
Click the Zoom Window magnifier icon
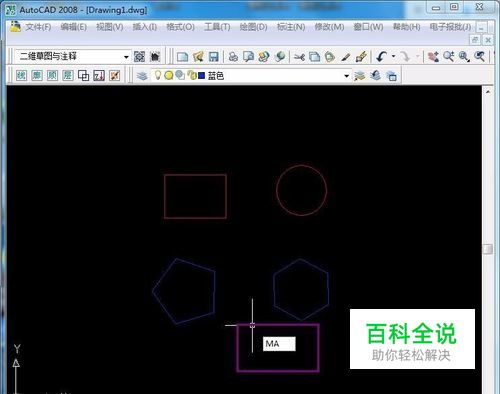coord(464,57)
